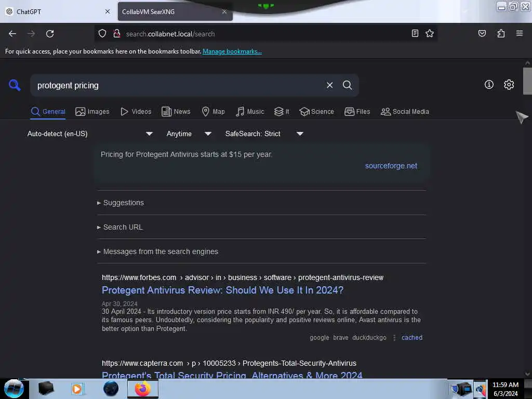Select the Music category tab

pos(250,112)
